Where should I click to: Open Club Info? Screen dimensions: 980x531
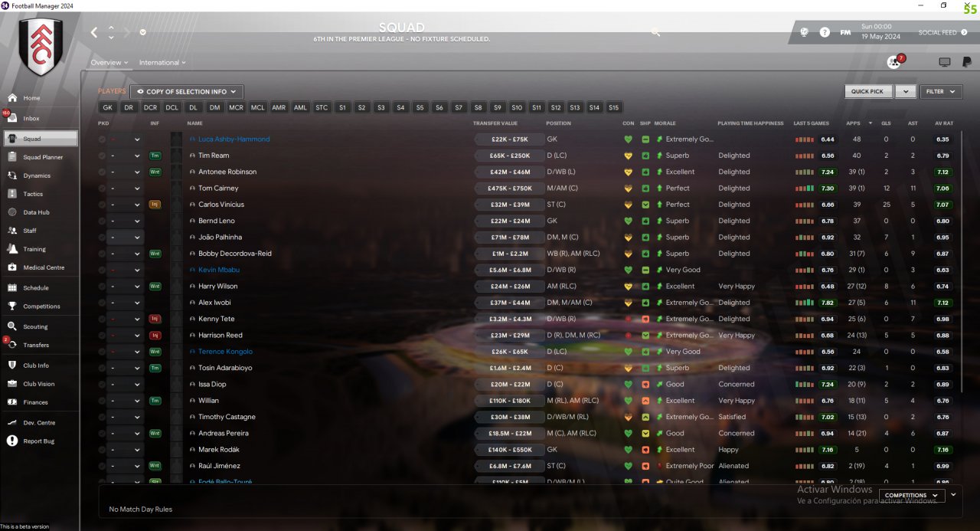(x=40, y=365)
